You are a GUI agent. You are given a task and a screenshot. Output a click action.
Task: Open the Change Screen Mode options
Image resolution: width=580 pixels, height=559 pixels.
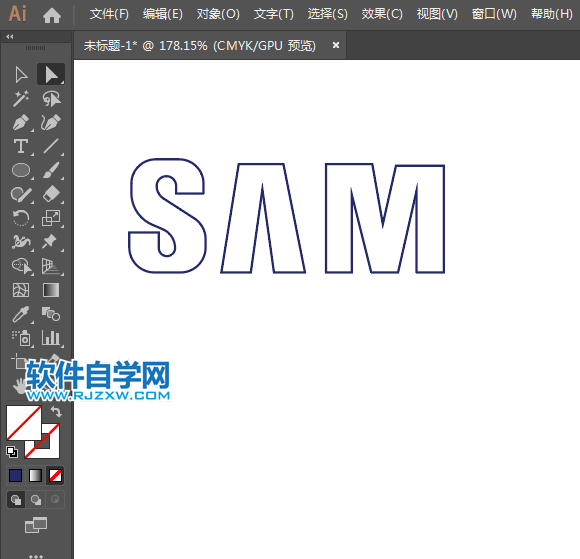[36, 525]
